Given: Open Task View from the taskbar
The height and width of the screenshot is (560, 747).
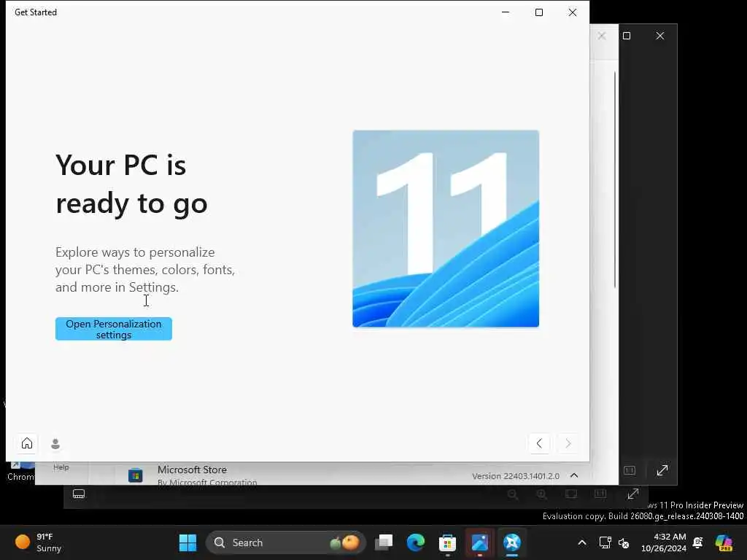Looking at the screenshot, I should coord(384,542).
